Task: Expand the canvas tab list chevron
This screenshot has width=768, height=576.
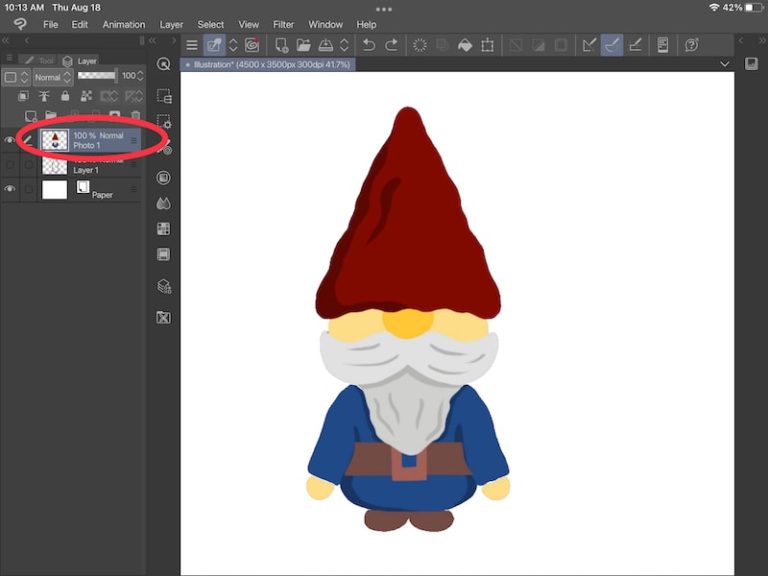Action: [x=724, y=64]
